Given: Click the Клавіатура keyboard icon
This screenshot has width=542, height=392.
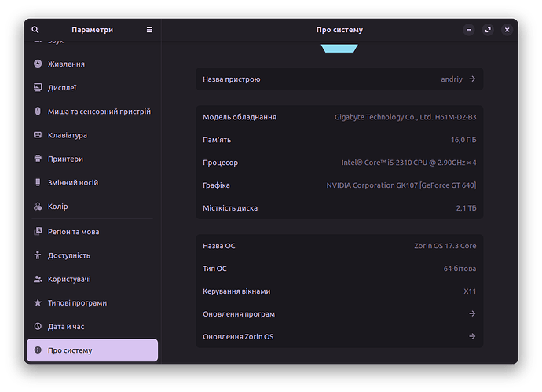Looking at the screenshot, I should pos(38,135).
